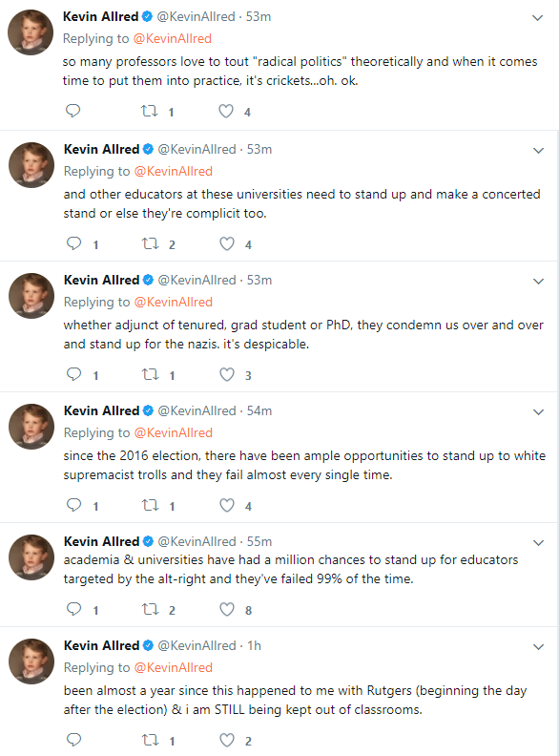Open the dropdown chevron on the 1h tweet
The image size is (559, 756).
[538, 646]
